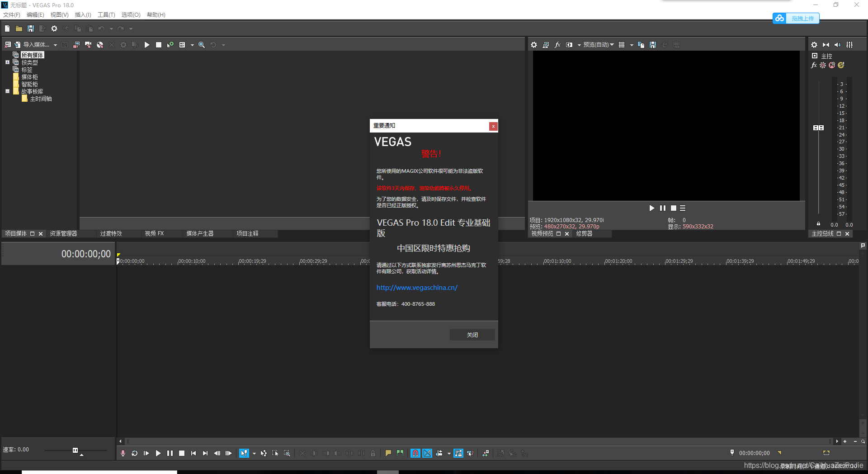Click the magnifier search icon in project media
The height and width of the screenshot is (474, 868).
pos(202,45)
